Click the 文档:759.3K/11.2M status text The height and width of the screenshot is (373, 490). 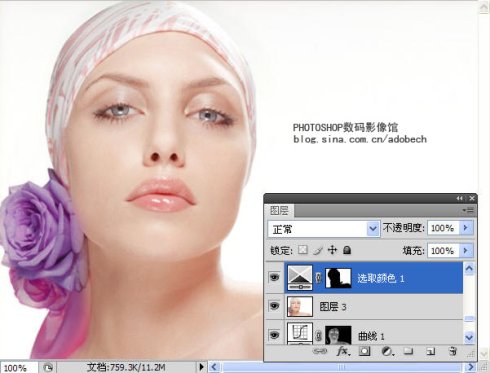(126, 367)
